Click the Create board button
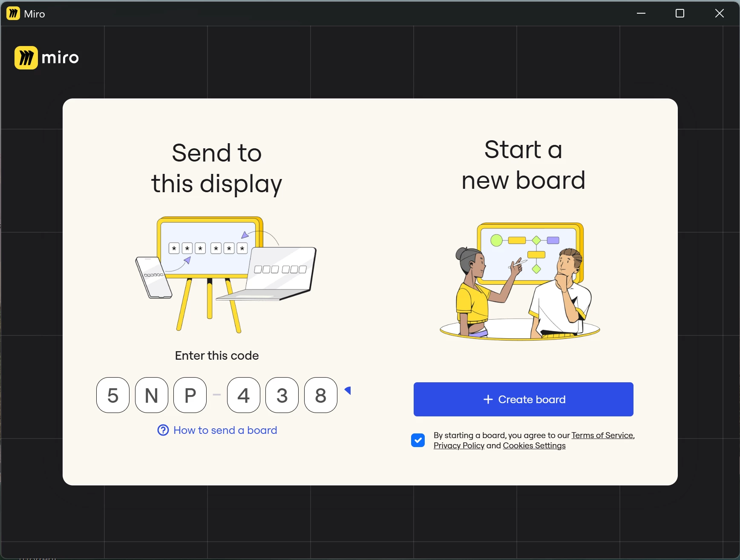This screenshot has width=740, height=560. pos(523,399)
